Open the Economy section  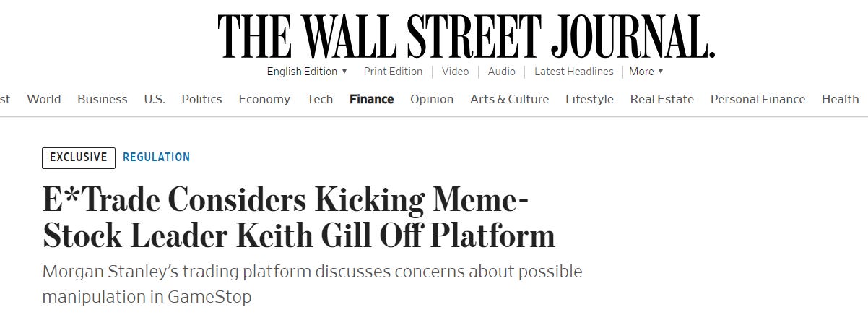click(x=264, y=100)
